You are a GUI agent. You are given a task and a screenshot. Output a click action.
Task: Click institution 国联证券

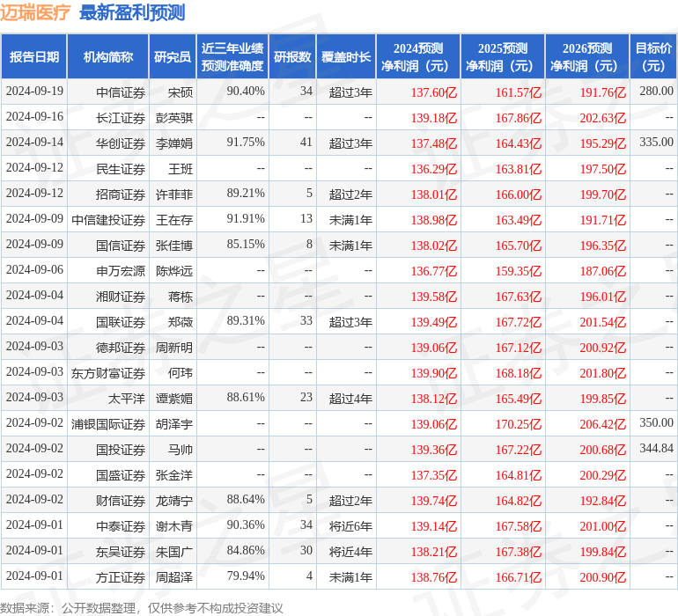coord(121,322)
